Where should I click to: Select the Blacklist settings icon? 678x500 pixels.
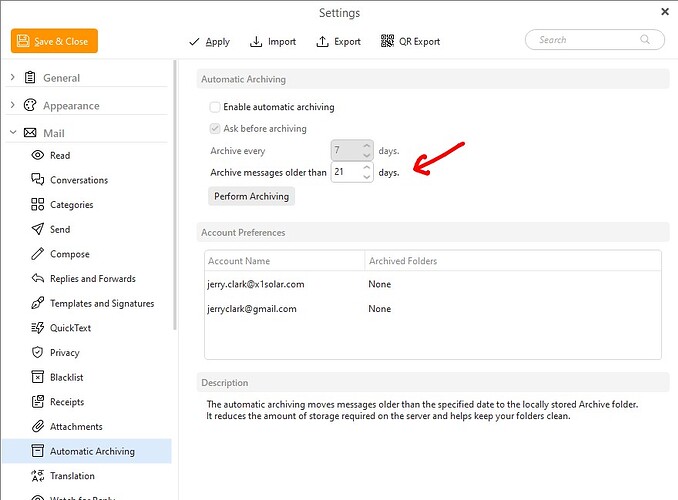[38, 377]
